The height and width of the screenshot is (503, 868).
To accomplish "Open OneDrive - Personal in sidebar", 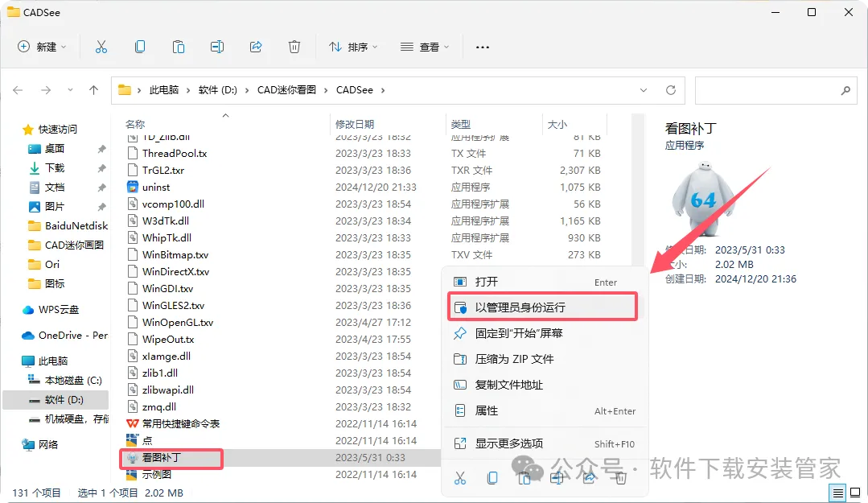I will tap(65, 335).
